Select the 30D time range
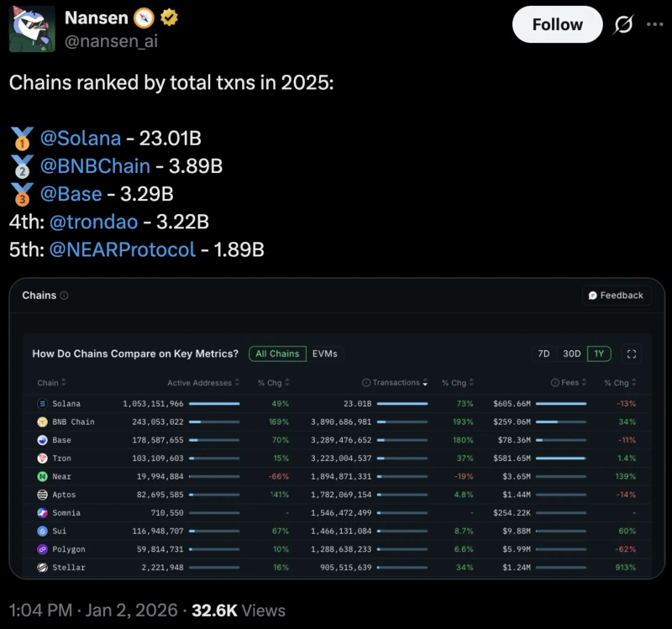This screenshot has width=672, height=629. pos(572,354)
